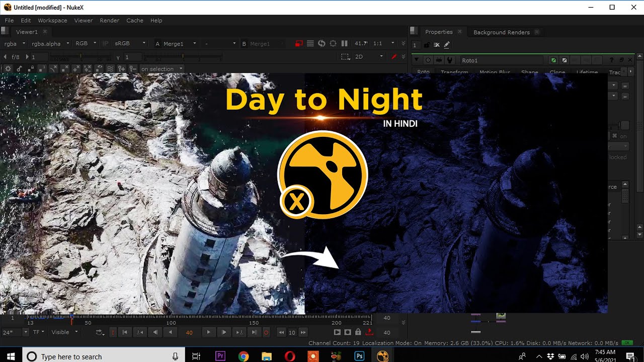
Task: Open the RGB display dropdown
Action: tap(86, 44)
